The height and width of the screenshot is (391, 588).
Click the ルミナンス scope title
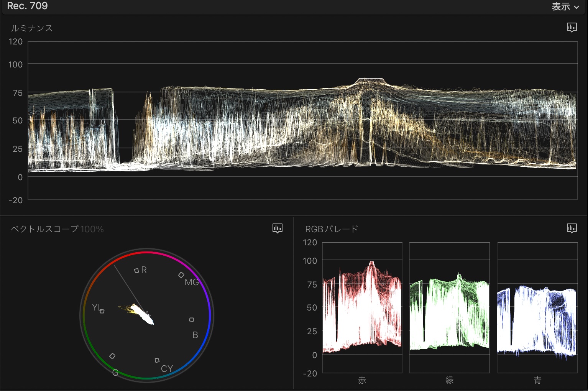pyautogui.click(x=31, y=28)
